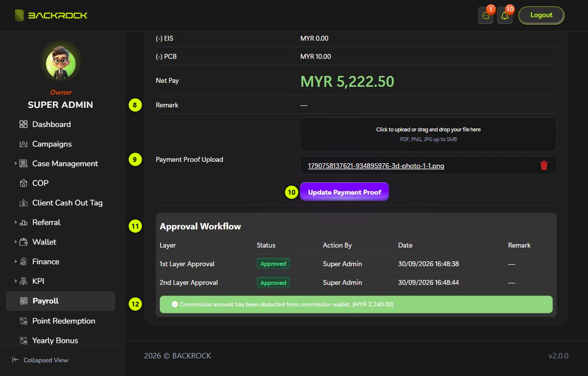Click Approved badge for 1st Layer Approval
This screenshot has height=376, width=588.
click(273, 264)
